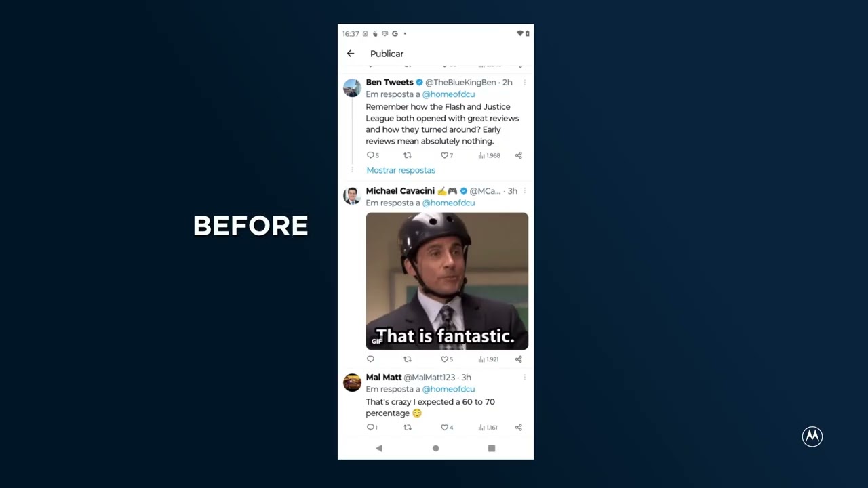This screenshot has height=488, width=868.
Task: Open more options for Ben Tweets' post
Action: [524, 83]
